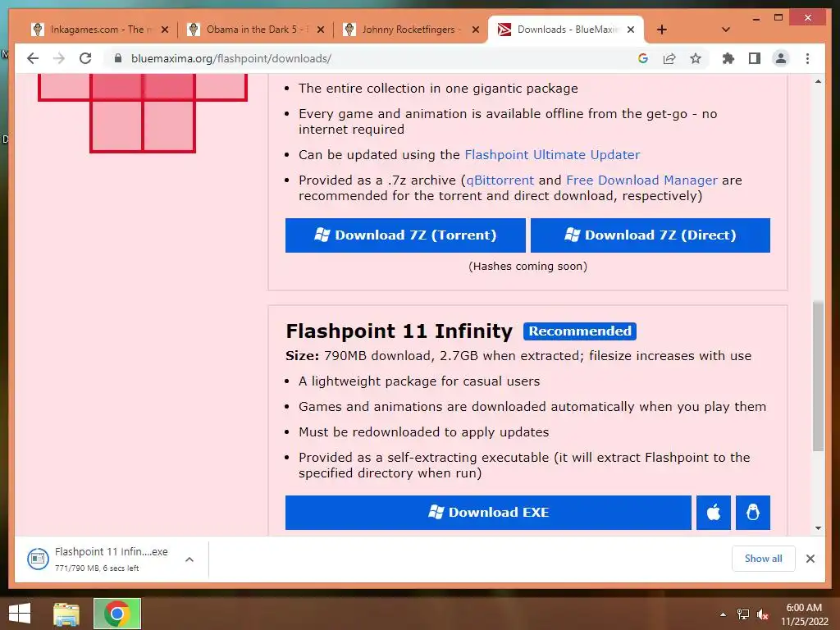Click the Download EXE button

pos(488,513)
